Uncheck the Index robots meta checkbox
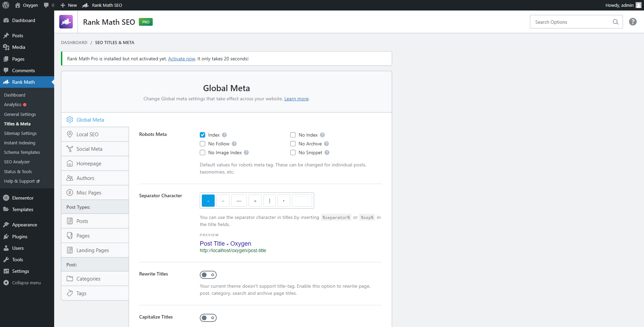The image size is (644, 327). (x=202, y=135)
